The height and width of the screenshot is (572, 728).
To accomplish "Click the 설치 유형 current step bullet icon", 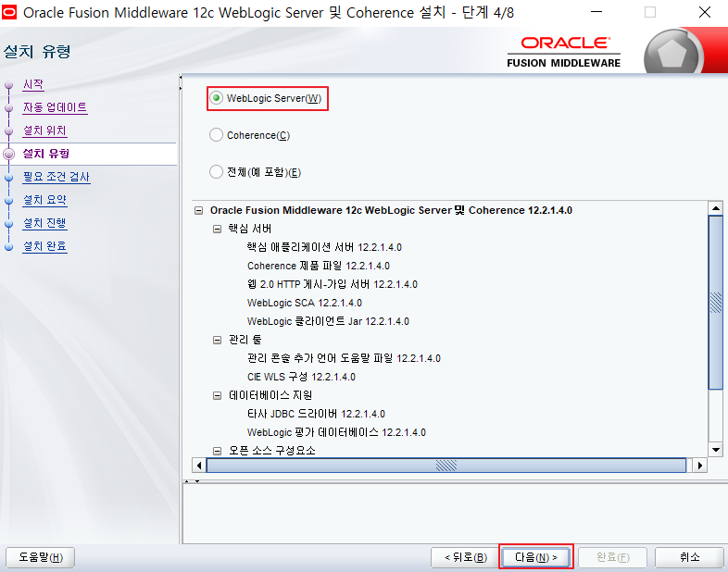I will (8, 154).
